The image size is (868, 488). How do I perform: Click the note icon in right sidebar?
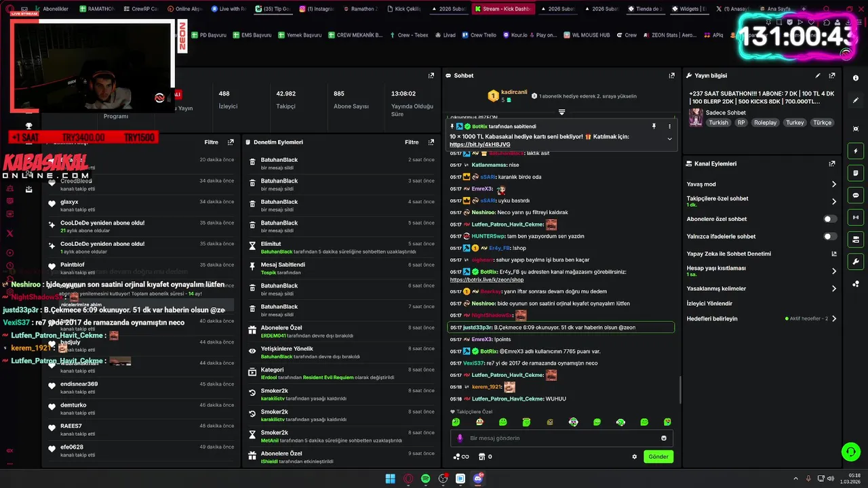click(x=856, y=174)
